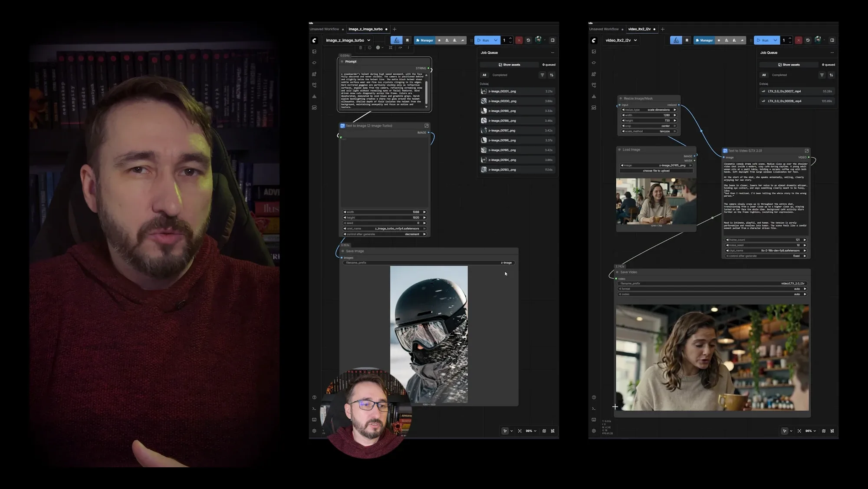
Task: Toggle collapse dot of the Load Image node
Action: [619, 150]
